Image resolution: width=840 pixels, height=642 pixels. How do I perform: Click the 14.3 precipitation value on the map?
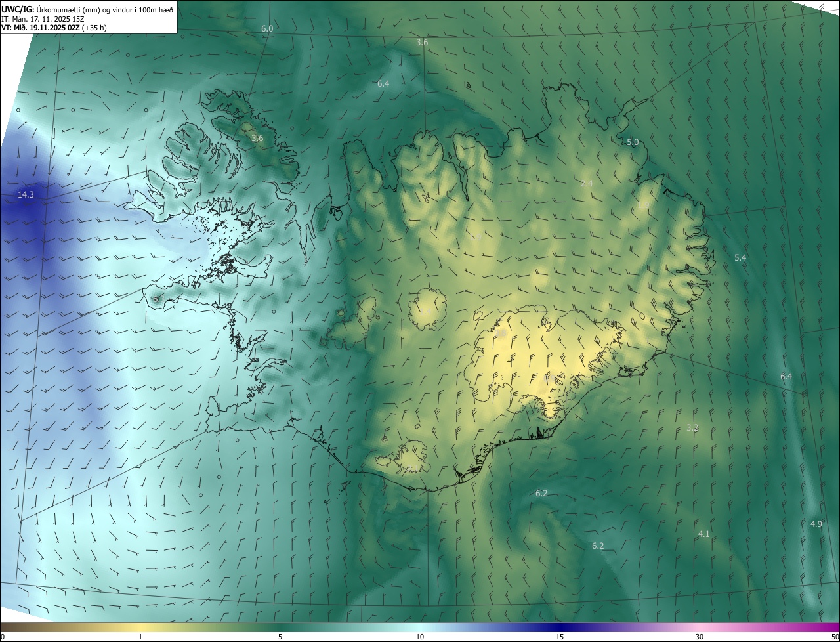click(26, 195)
